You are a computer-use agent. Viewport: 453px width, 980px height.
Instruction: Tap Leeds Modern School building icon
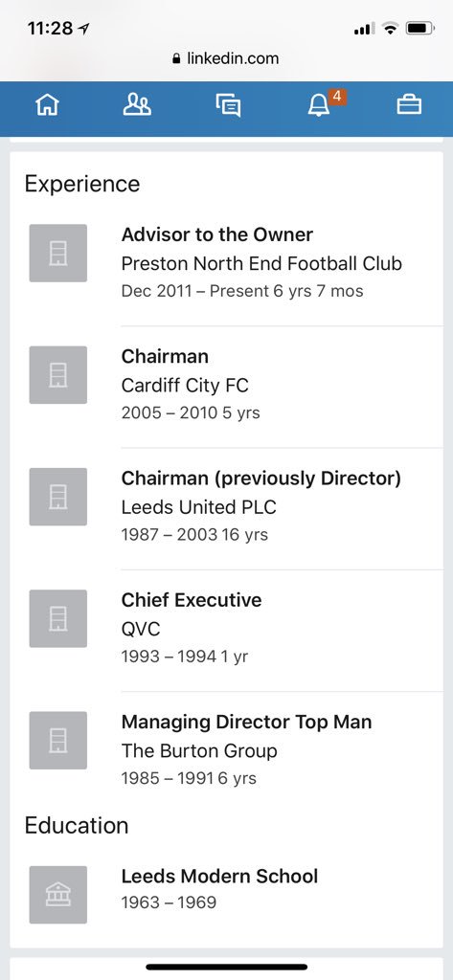(x=58, y=895)
